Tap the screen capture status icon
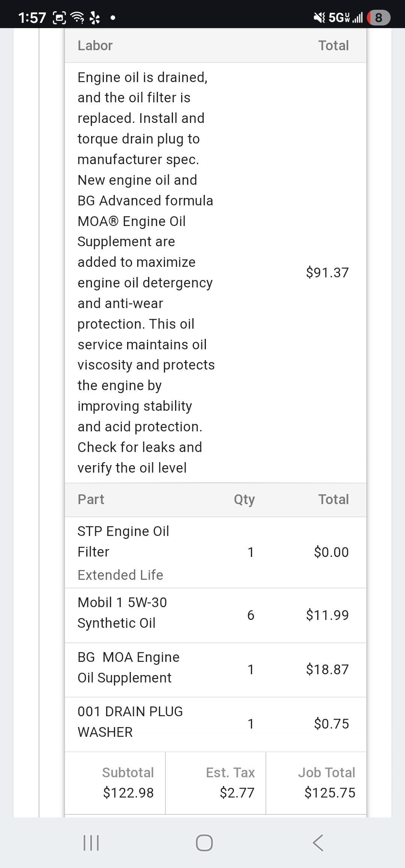The height and width of the screenshot is (868, 405). 60,17
